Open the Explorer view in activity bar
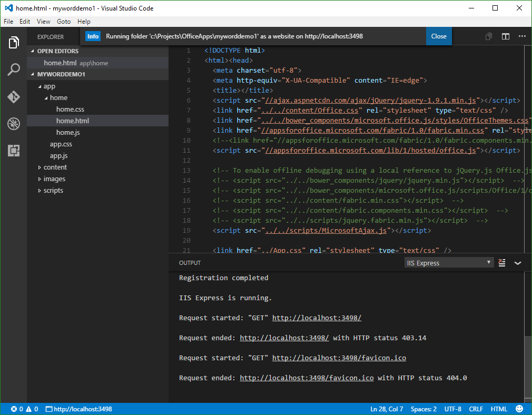532x415 pixels. coord(14,43)
